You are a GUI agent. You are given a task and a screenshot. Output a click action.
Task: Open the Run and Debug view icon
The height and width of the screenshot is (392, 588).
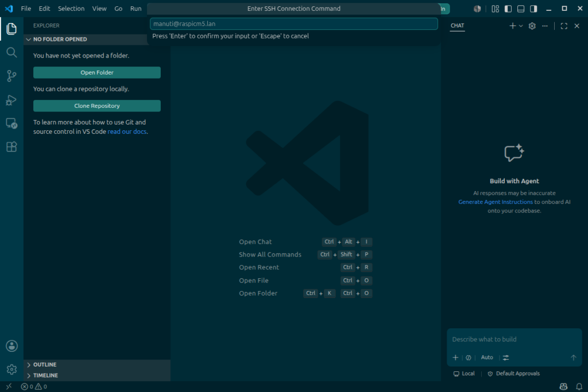tap(11, 100)
